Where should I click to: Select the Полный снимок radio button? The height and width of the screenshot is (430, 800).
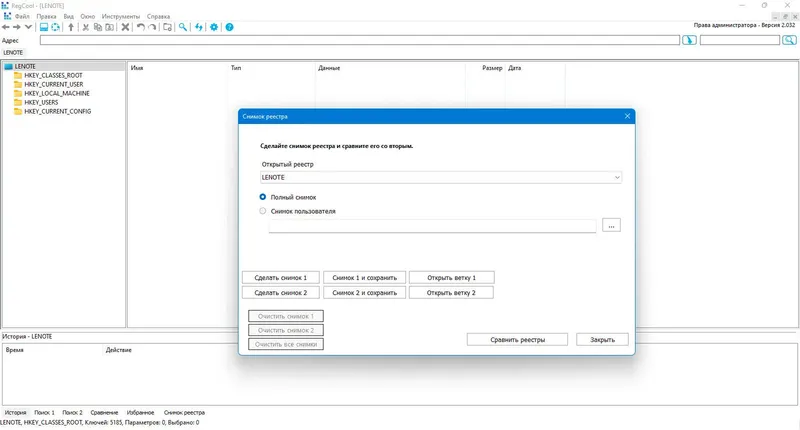[x=263, y=197]
